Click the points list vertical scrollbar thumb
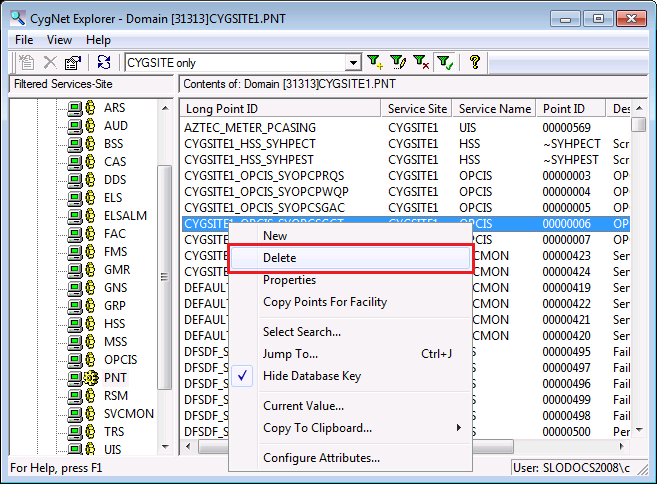 click(639, 124)
